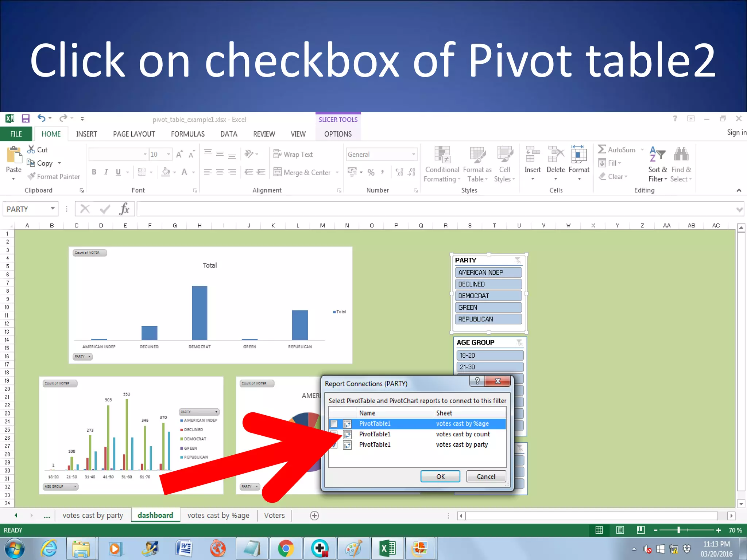Click the Copy button
The height and width of the screenshot is (560, 747).
40,163
